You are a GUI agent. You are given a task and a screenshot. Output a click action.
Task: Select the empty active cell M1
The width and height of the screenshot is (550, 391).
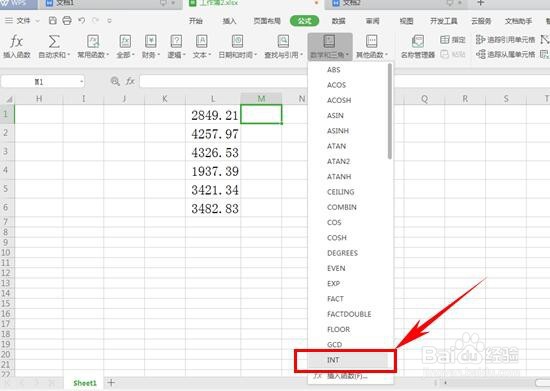click(261, 114)
